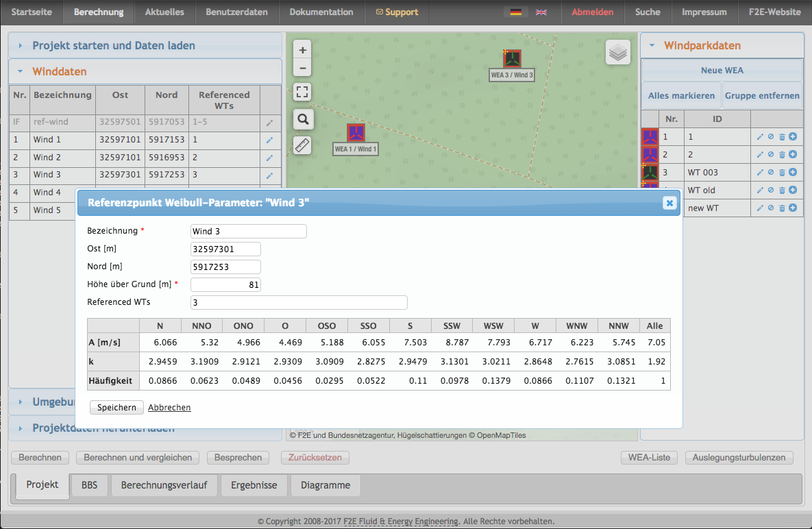This screenshot has width=812, height=529.
Task: Expand Projekt starten und Daten laden
Action: tap(114, 46)
